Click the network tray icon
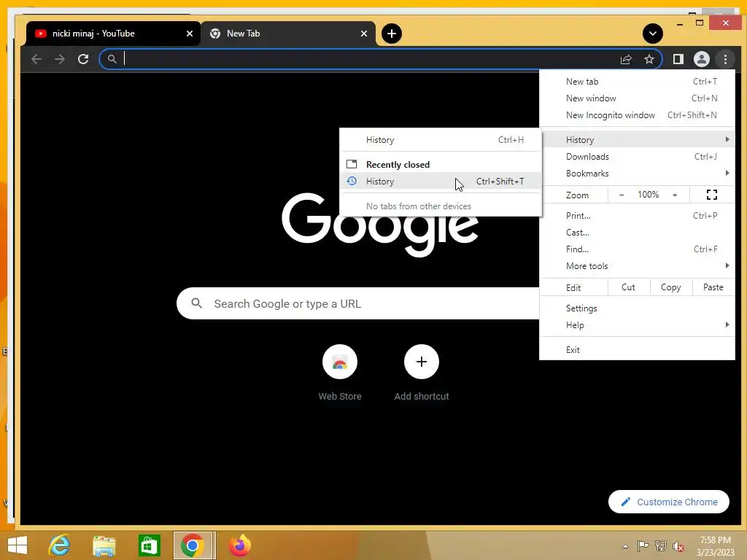 click(660, 546)
